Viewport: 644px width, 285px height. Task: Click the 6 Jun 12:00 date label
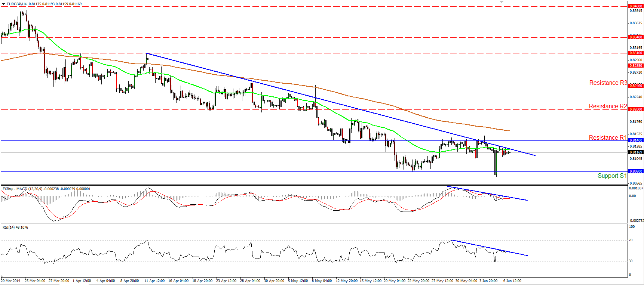pos(512,281)
